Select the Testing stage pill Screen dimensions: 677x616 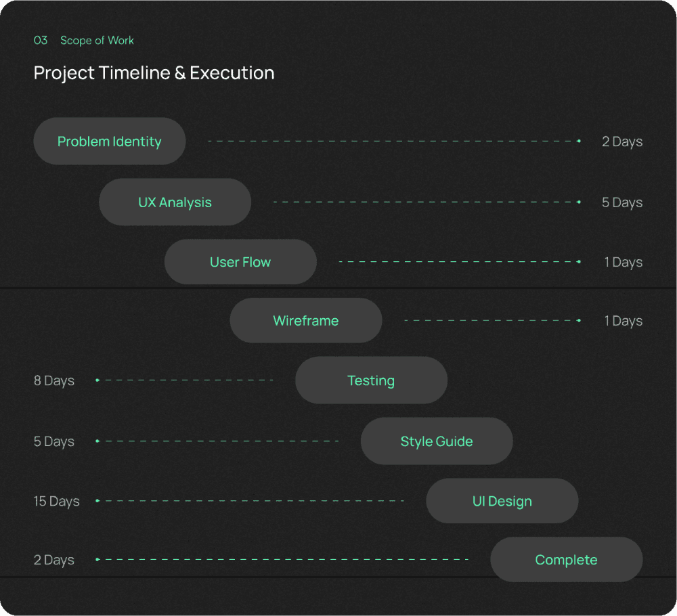[x=371, y=380]
